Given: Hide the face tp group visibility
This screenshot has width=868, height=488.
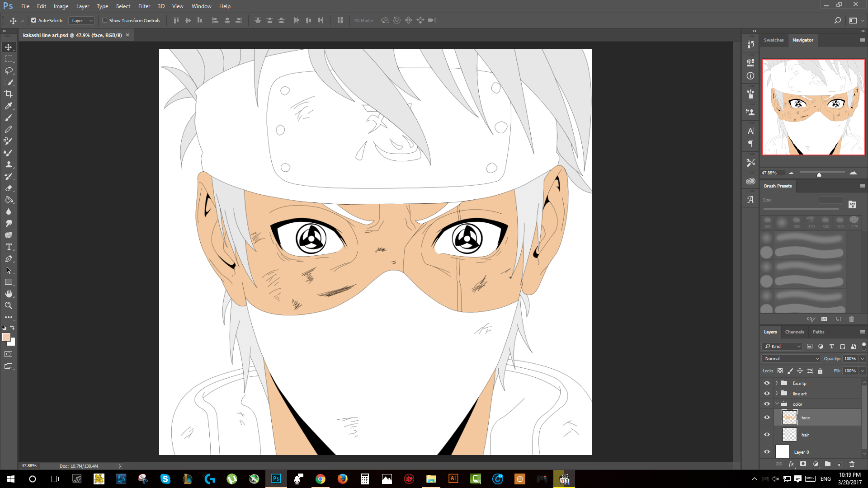Looking at the screenshot, I should (x=767, y=383).
